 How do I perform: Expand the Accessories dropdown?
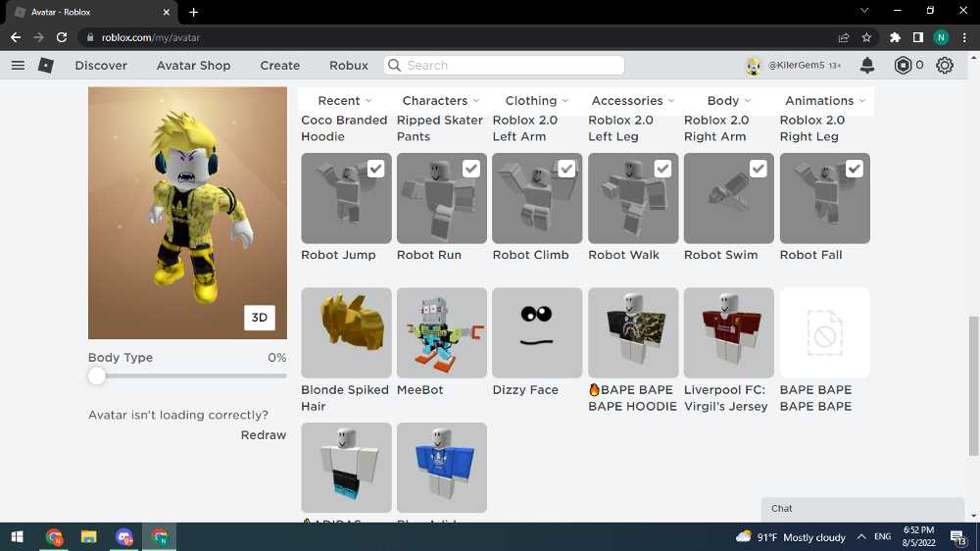tap(633, 101)
